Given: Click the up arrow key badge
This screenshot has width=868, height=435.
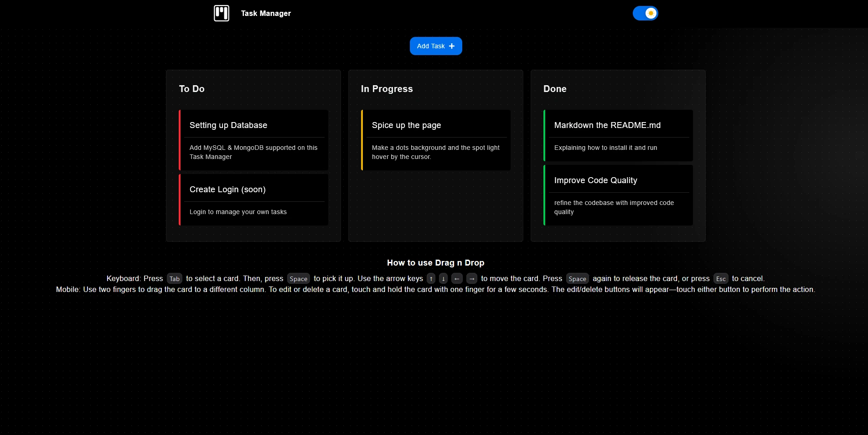Looking at the screenshot, I should click(431, 279).
